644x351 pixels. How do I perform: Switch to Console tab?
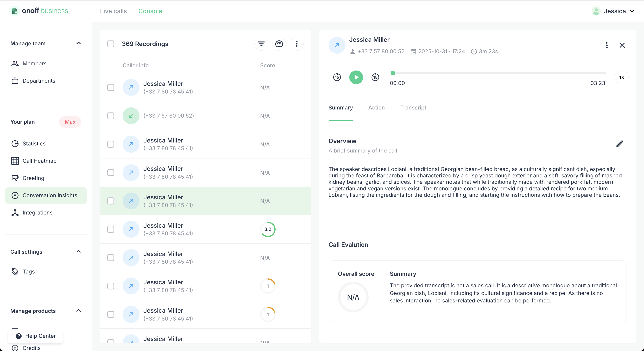[150, 11]
